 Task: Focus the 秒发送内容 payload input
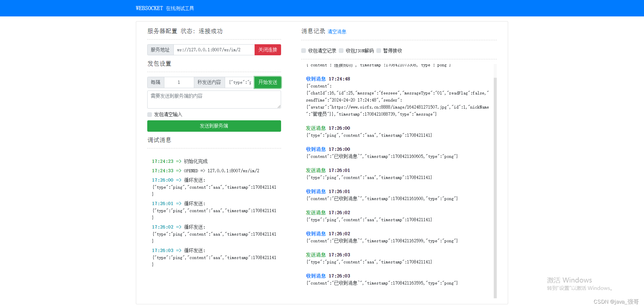point(239,82)
